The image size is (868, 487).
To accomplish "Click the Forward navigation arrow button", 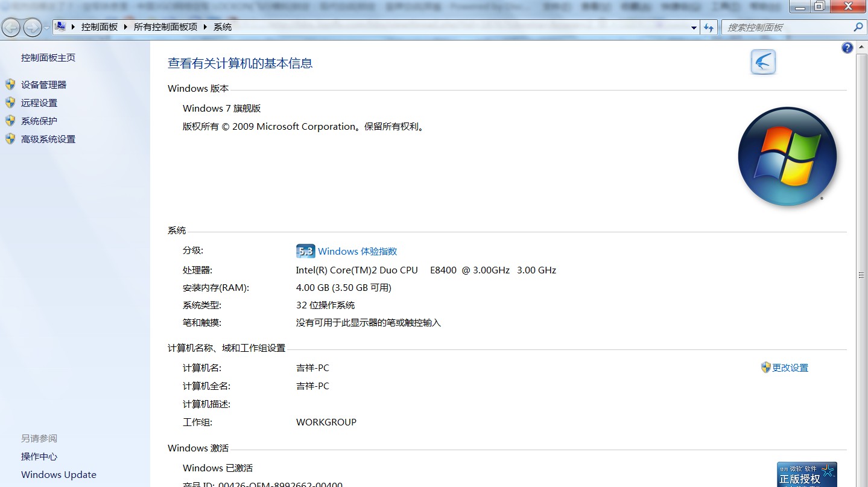I will (x=32, y=27).
